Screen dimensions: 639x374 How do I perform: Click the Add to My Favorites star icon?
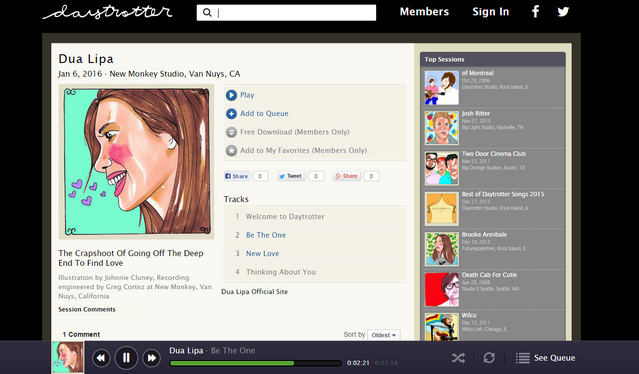pos(231,151)
